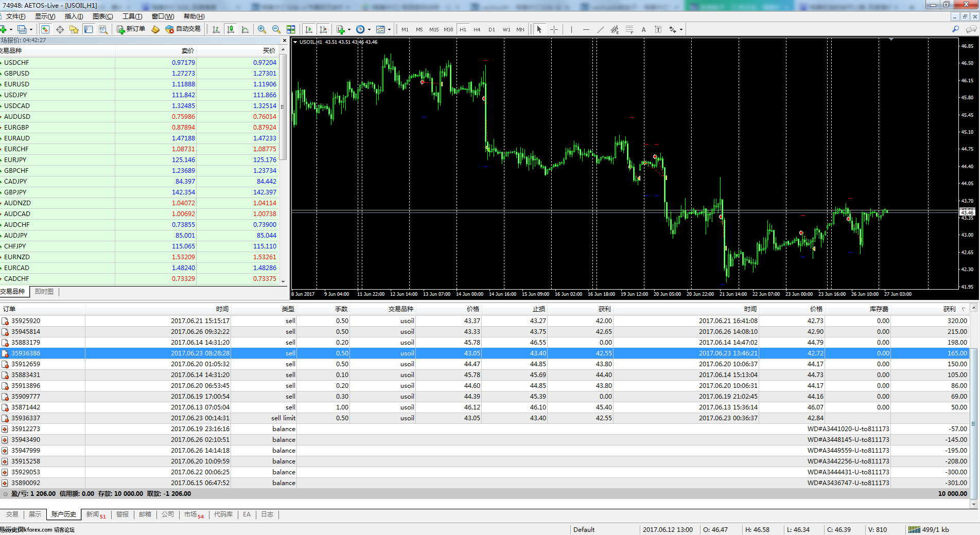Select order 35871442 row

(484, 407)
